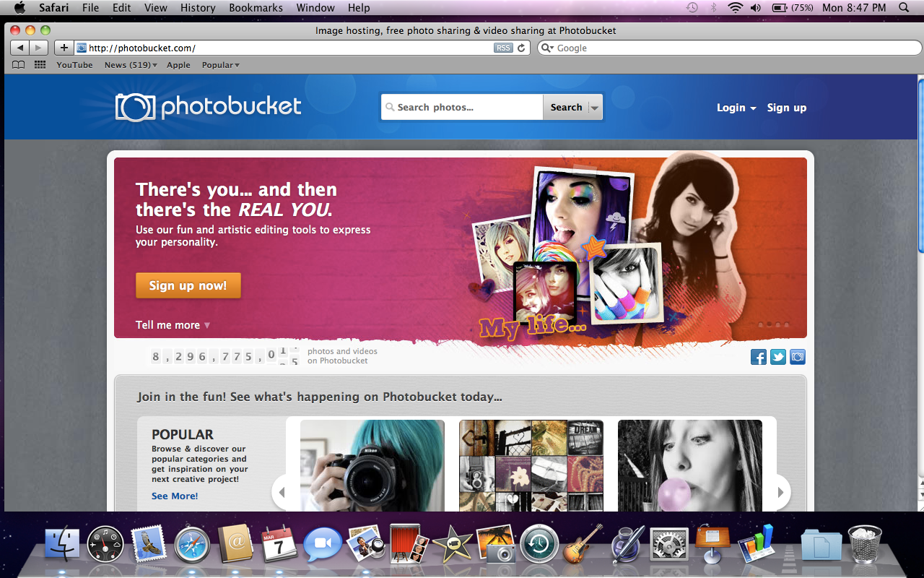Viewport: 924px width, 578px height.
Task: Open the blue-haired photographer thumbnail
Action: (x=372, y=465)
